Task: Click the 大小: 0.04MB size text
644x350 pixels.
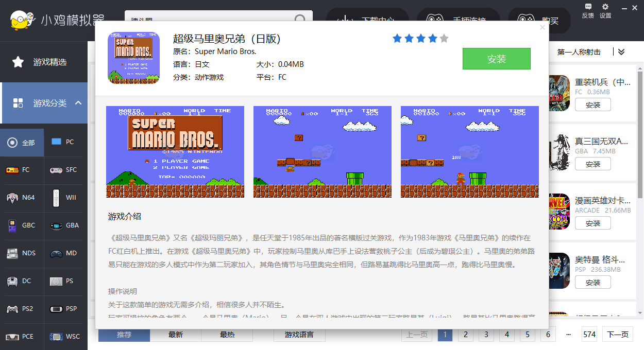Action: point(280,64)
